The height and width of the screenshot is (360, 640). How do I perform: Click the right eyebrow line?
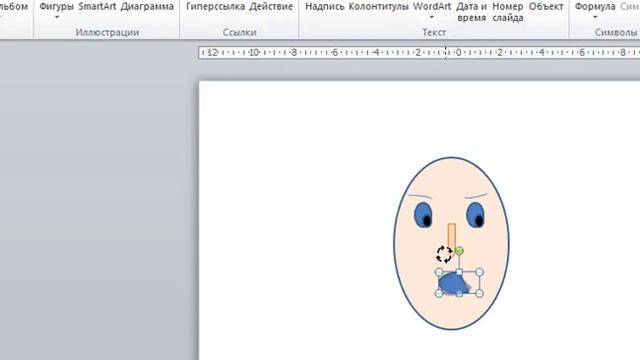coord(476,196)
